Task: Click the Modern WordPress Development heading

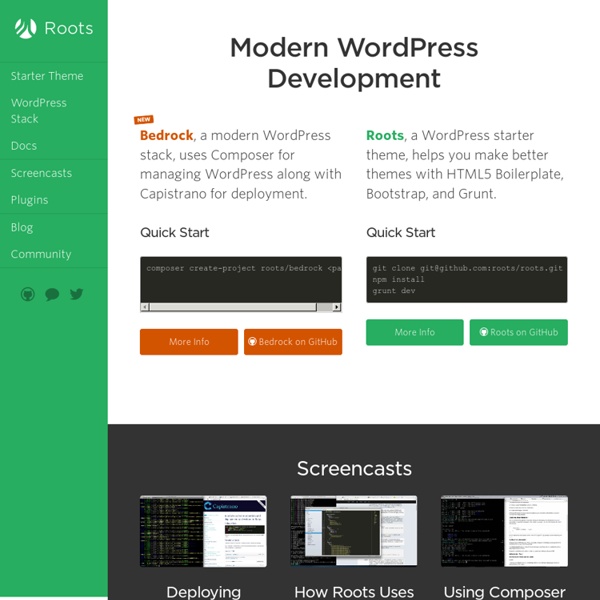Action: coord(354,63)
